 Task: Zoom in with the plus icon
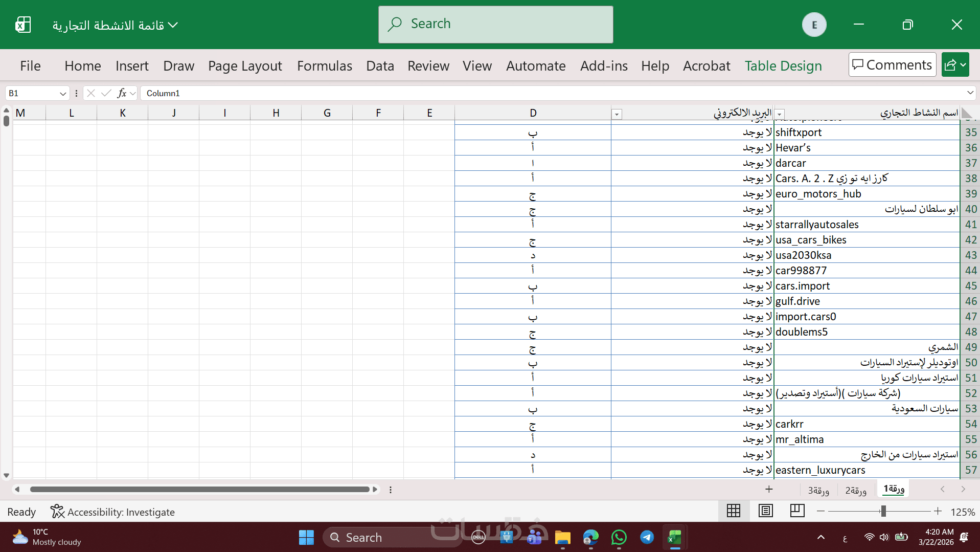point(938,512)
